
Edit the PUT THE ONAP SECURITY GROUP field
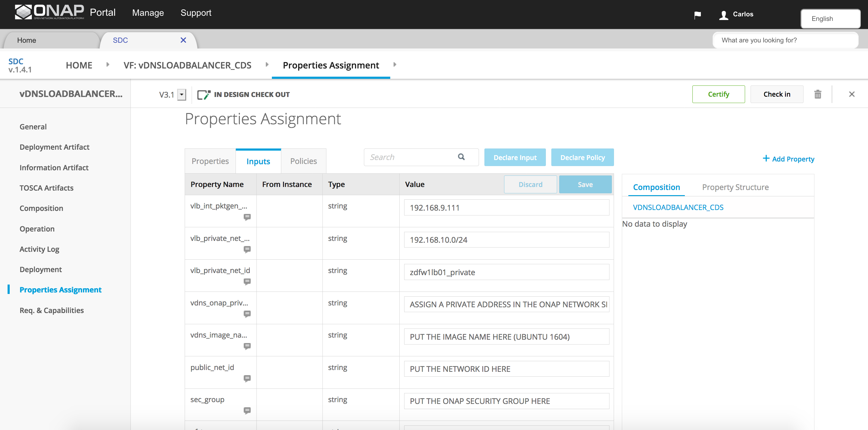click(507, 401)
